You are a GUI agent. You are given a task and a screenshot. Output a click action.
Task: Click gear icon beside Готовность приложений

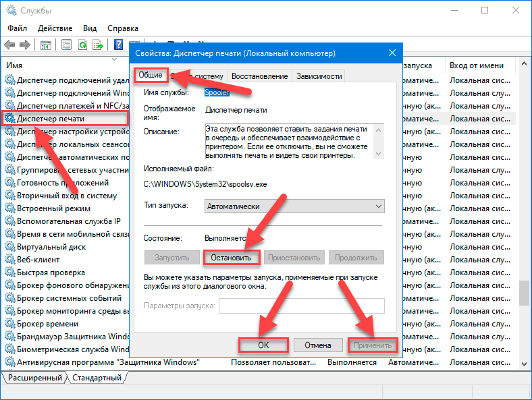coord(10,182)
